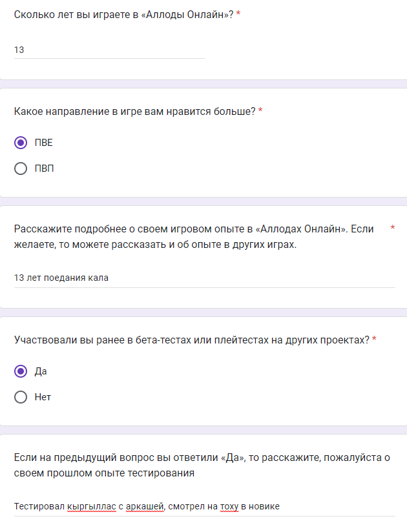Screen dimensions: 407x532
Task: Choose the Да radio option
Action: (21, 371)
